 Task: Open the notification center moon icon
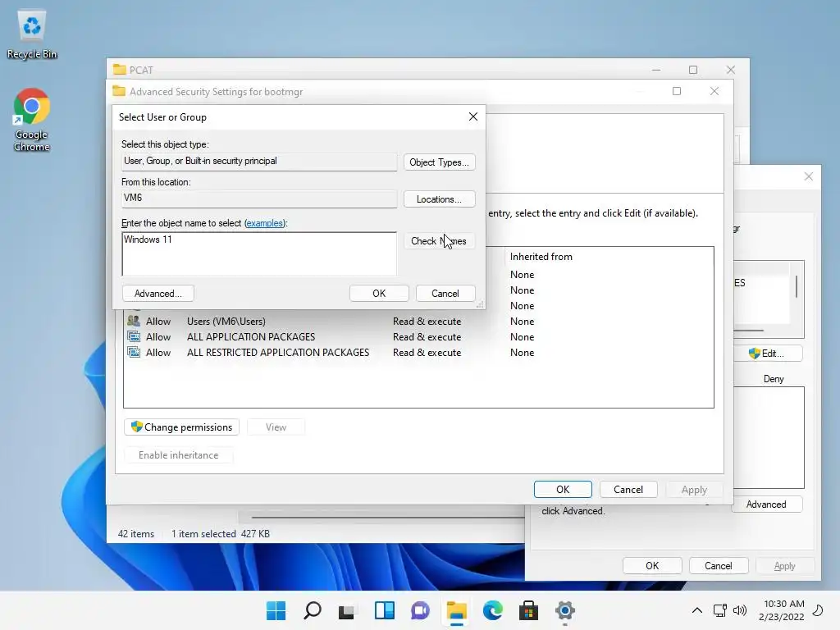818,610
